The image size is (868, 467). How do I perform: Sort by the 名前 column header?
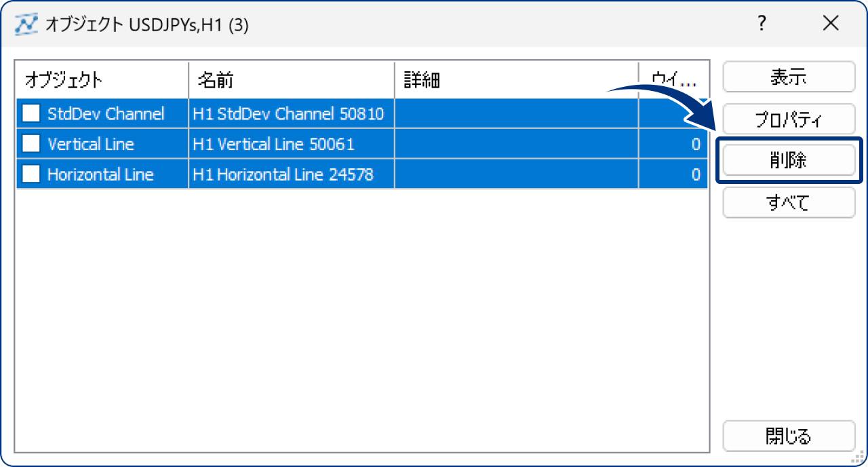tap(292, 80)
